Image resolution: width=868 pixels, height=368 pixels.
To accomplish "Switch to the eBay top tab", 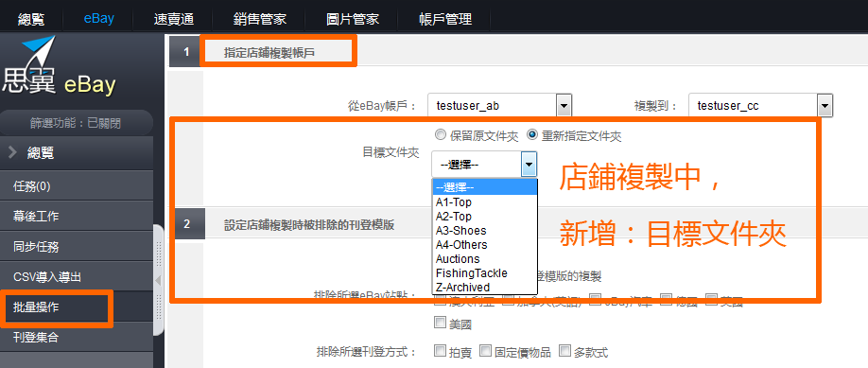I will click(x=99, y=18).
